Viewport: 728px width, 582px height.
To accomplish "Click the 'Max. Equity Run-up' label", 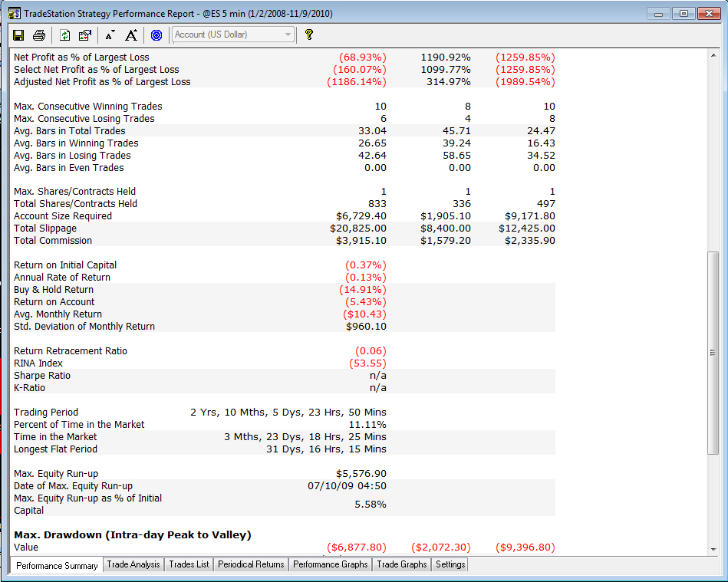I will tap(56, 473).
